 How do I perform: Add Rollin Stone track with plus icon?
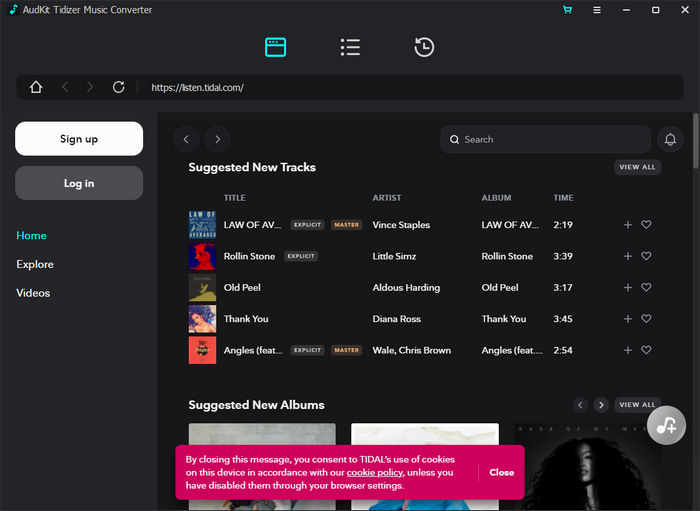(628, 256)
